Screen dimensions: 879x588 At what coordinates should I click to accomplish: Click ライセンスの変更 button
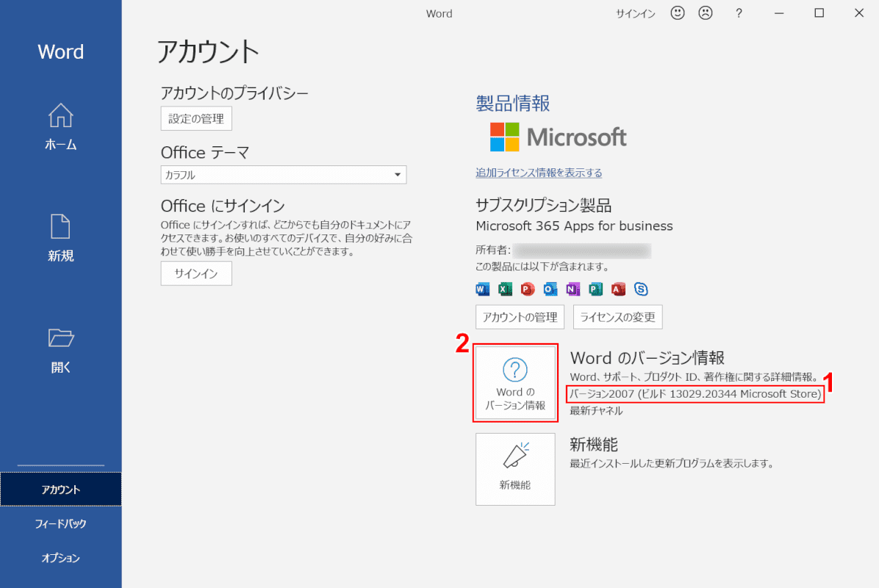(618, 318)
